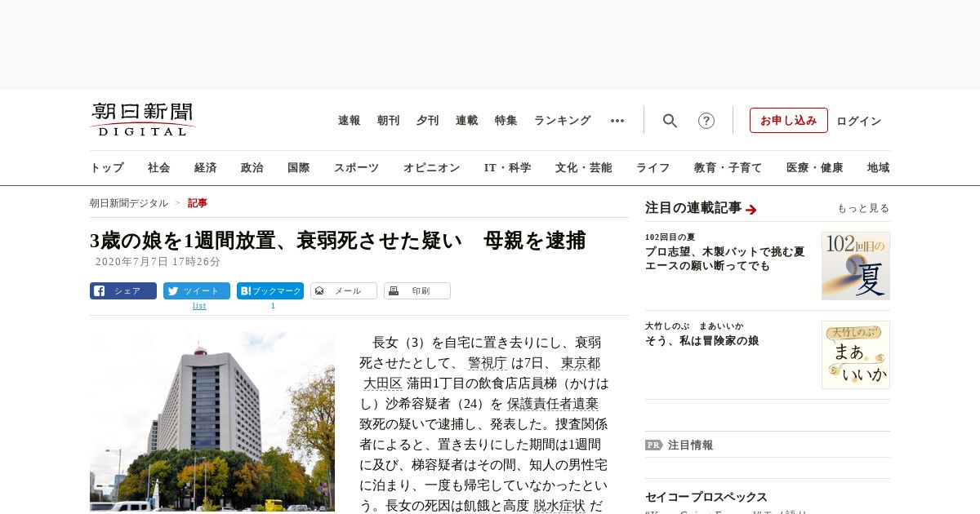Click the もっと見る link
Screen dimensions: 980x514
[x=863, y=209]
